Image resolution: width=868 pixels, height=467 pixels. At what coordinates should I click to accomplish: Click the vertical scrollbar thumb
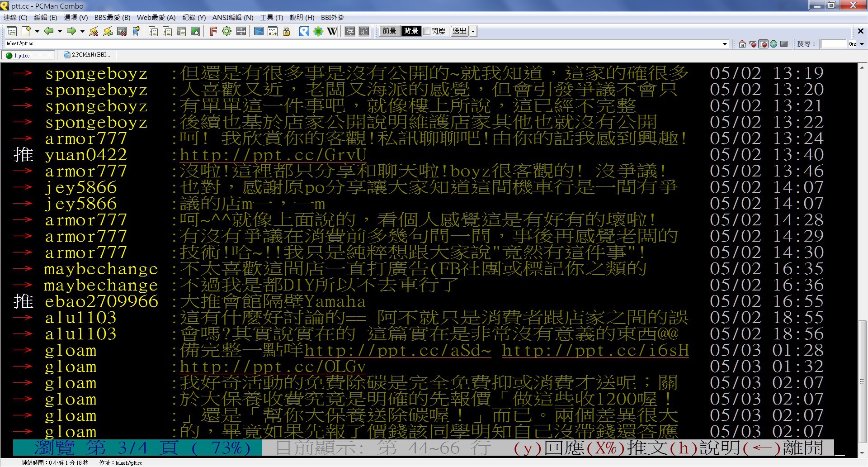click(x=862, y=382)
